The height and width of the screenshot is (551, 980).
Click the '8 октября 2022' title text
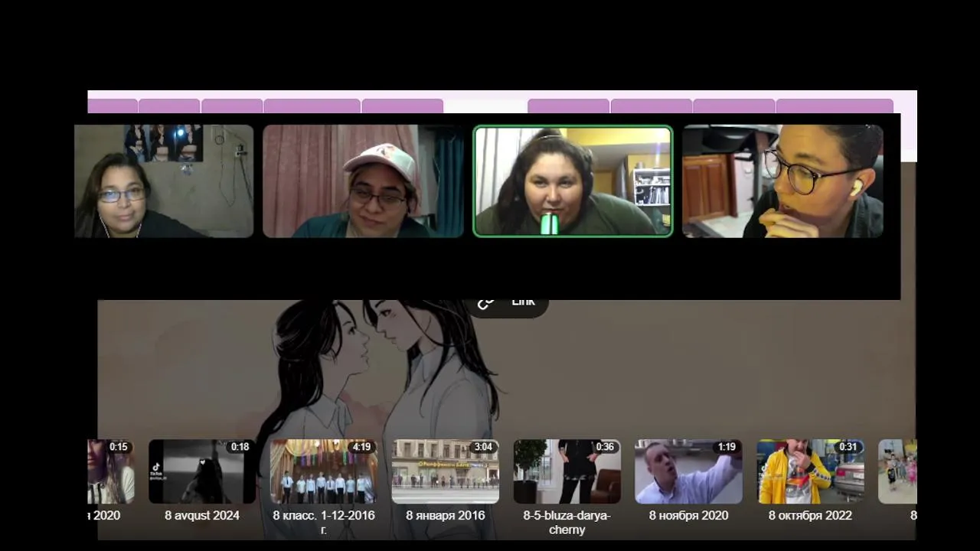tap(811, 516)
